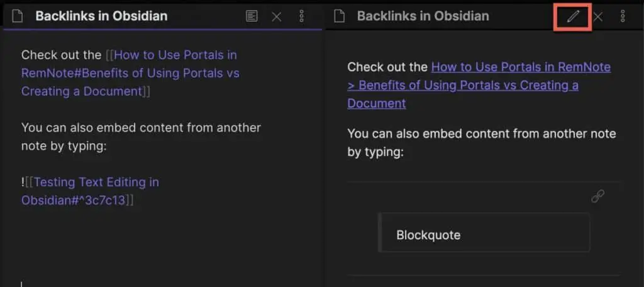The height and width of the screenshot is (287, 644).
Task: Click the pencil edit mode icon
Action: point(572,16)
